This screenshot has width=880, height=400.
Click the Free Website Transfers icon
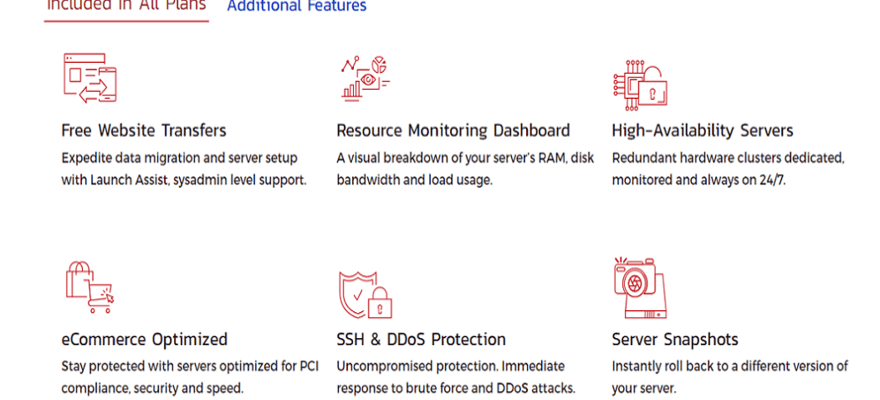(90, 78)
